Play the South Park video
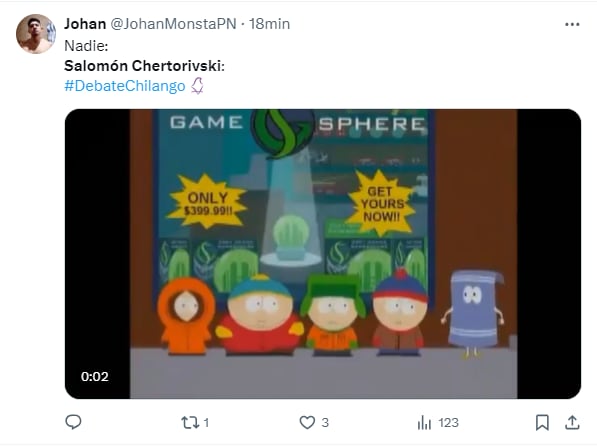The height and width of the screenshot is (446, 597). (x=323, y=254)
